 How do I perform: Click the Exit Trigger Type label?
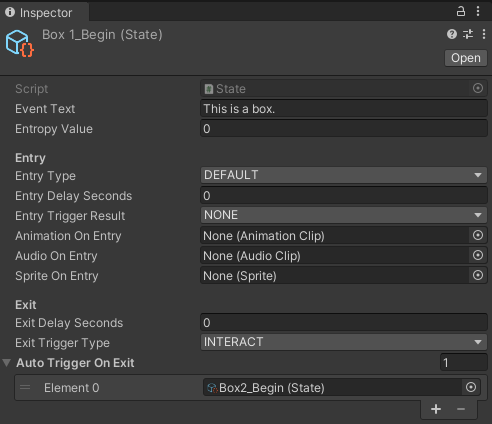pos(62,343)
